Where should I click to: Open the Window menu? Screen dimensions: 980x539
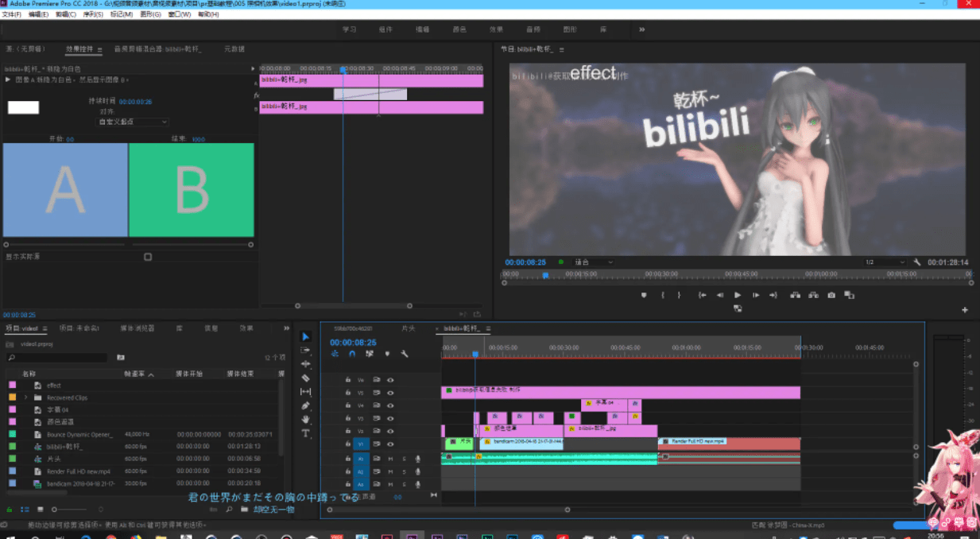pyautogui.click(x=181, y=14)
